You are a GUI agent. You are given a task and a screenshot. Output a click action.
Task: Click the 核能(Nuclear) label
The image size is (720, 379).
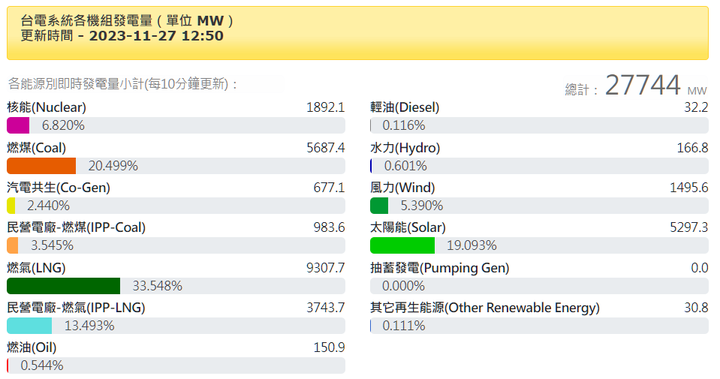tap(46, 107)
